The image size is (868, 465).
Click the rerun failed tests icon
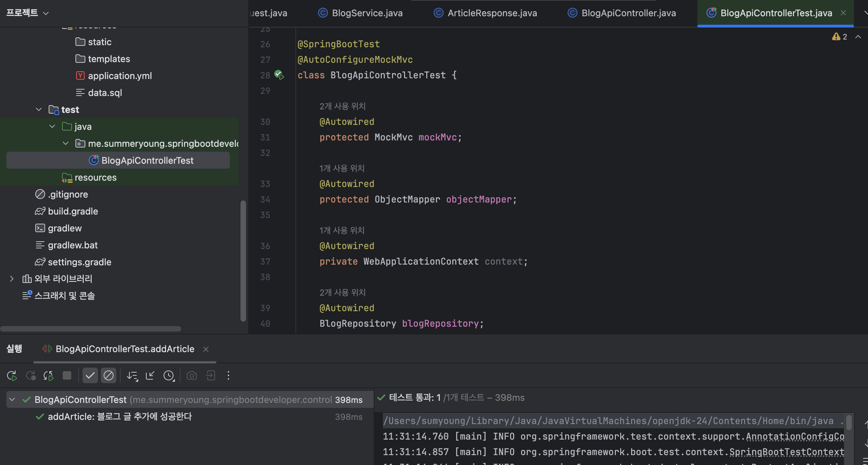pyautogui.click(x=31, y=376)
